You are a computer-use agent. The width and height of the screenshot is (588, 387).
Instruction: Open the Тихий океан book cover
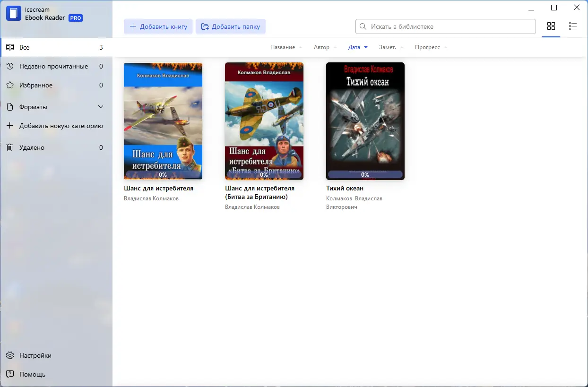coord(365,121)
